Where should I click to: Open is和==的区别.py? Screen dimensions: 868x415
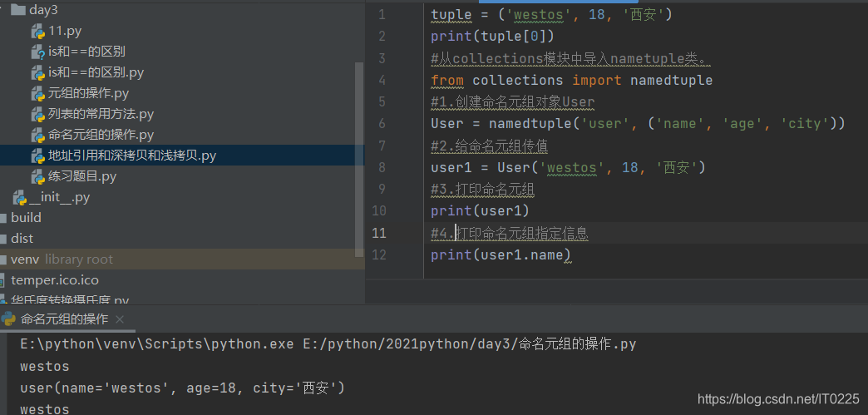pyautogui.click(x=96, y=72)
